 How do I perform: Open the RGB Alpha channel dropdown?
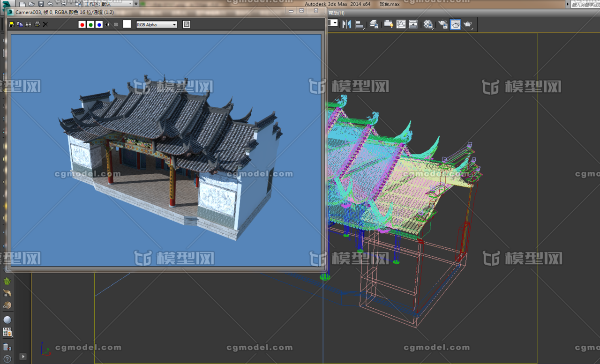pos(157,24)
